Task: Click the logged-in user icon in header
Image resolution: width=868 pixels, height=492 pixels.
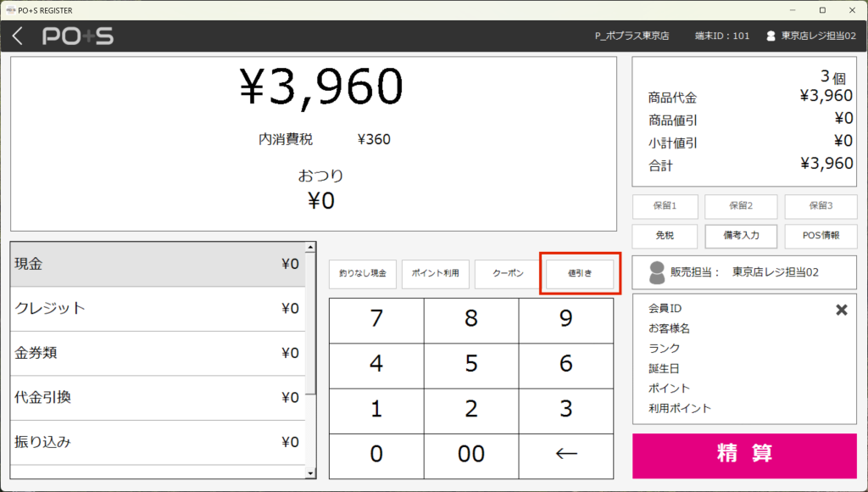Action: pos(771,36)
